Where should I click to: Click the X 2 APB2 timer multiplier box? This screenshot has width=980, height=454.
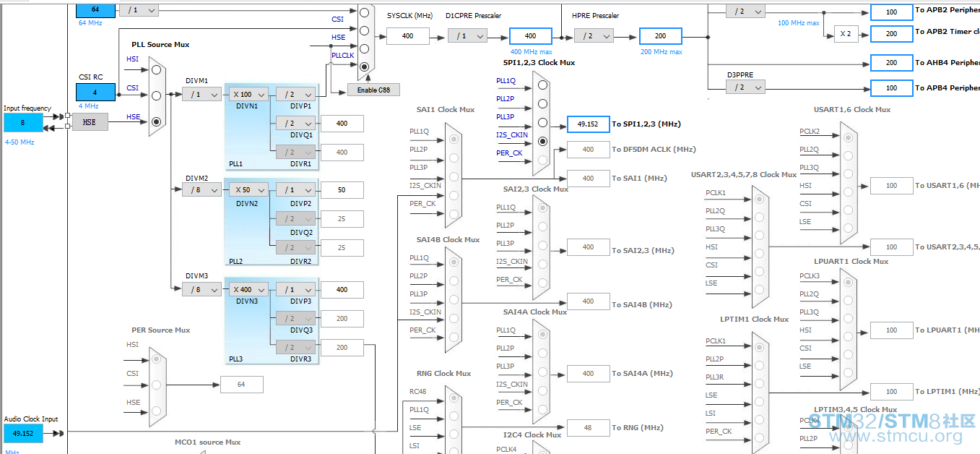pos(846,34)
